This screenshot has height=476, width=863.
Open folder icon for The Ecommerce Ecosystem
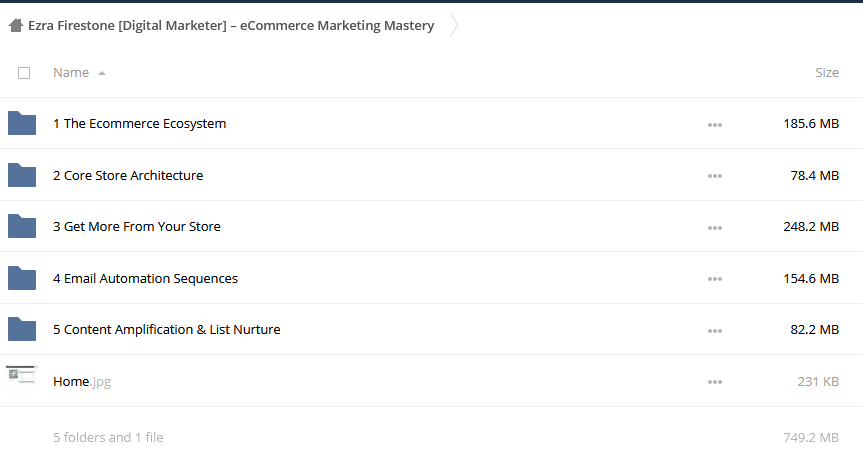(22, 123)
